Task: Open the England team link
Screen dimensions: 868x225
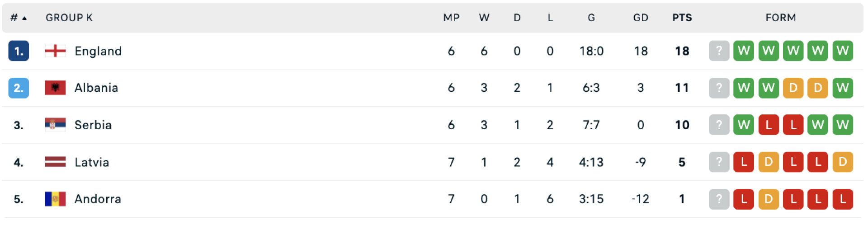Action: [98, 51]
